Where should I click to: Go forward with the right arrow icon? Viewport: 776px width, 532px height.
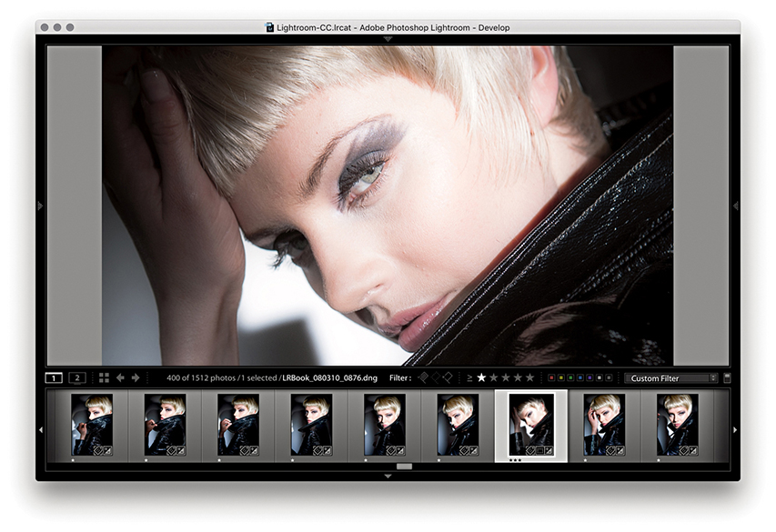(x=136, y=378)
